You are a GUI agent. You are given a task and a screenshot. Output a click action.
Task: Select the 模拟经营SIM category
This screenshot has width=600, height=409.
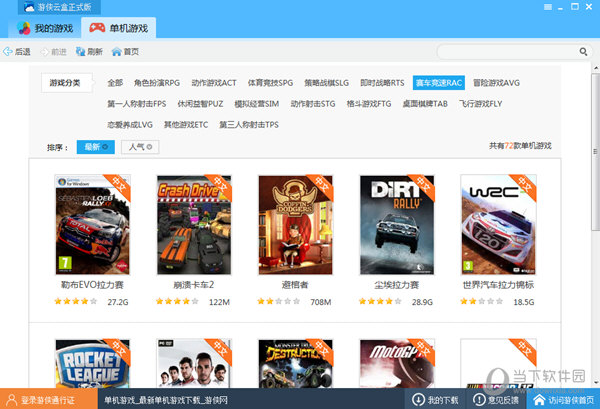coord(256,104)
